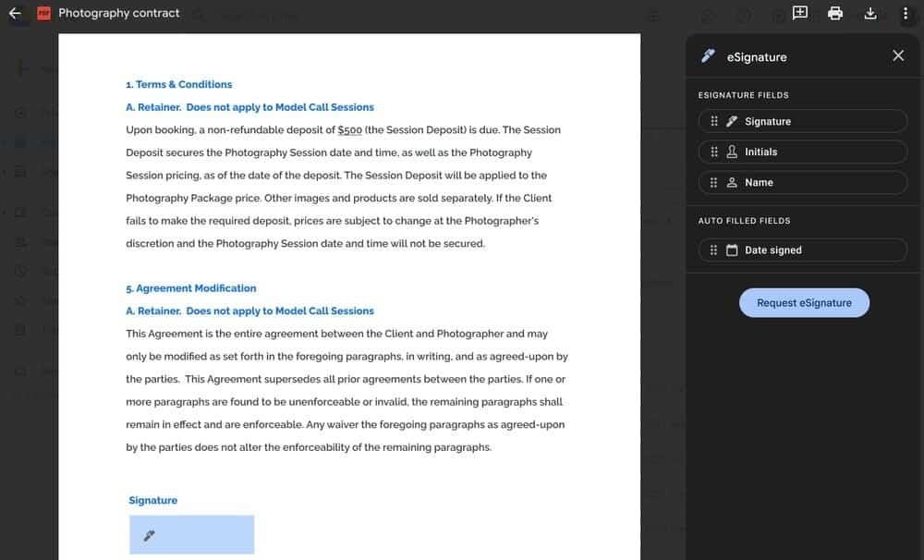The width and height of the screenshot is (924, 560).
Task: Click the red PDF icon beside the title
Action: click(41, 13)
